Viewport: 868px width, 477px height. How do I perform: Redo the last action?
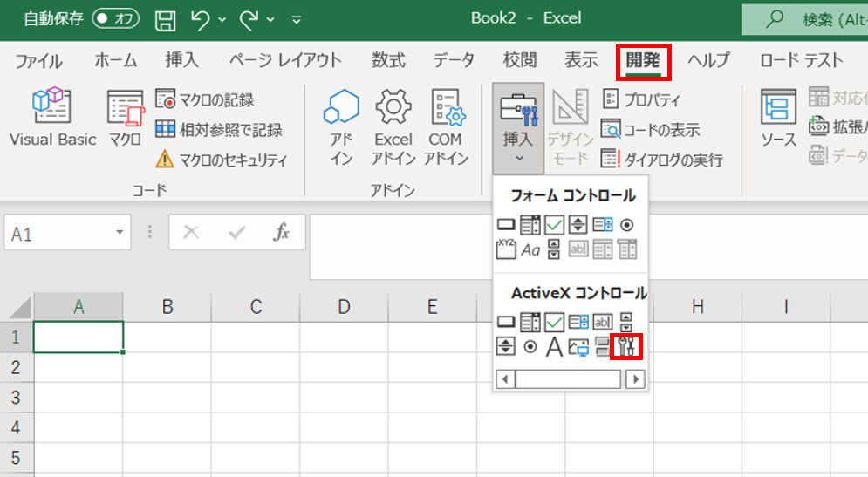249,20
